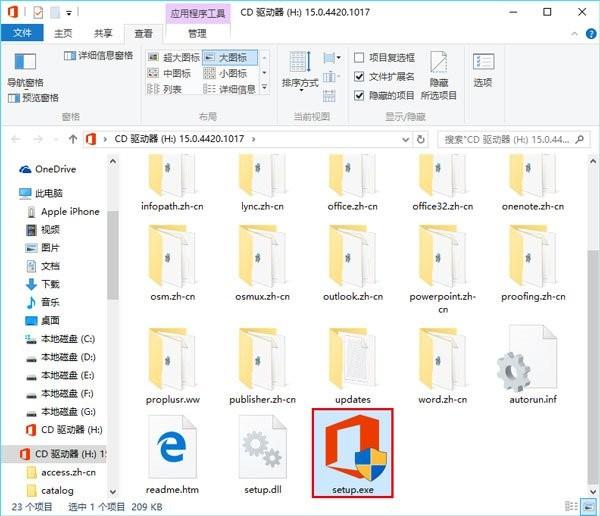Click the sort by (排序方式) icon
The height and width of the screenshot is (516, 600).
pyautogui.click(x=300, y=62)
